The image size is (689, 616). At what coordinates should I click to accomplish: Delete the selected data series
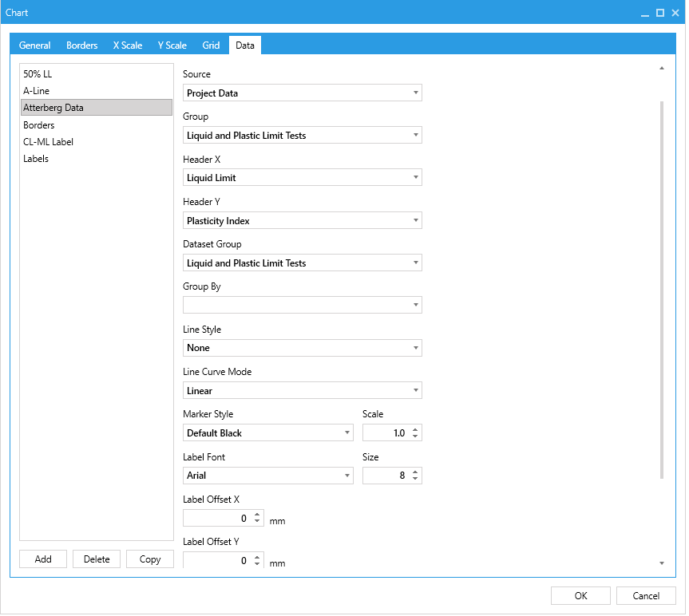97,559
